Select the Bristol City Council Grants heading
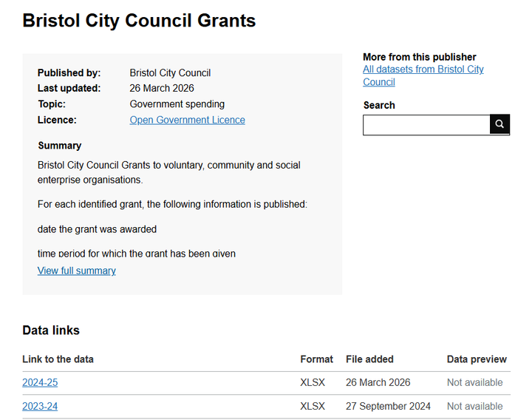Viewport: 532px width, 420px height. click(x=139, y=21)
